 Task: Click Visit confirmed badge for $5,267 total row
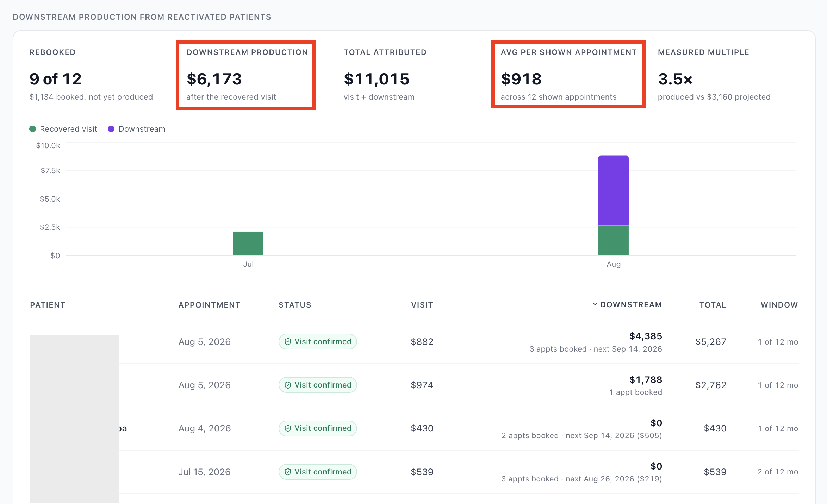click(318, 341)
